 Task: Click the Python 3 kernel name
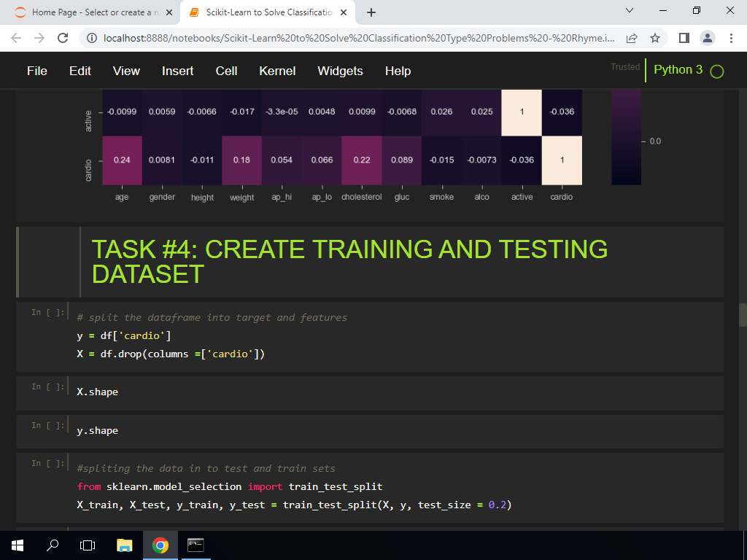coord(676,70)
